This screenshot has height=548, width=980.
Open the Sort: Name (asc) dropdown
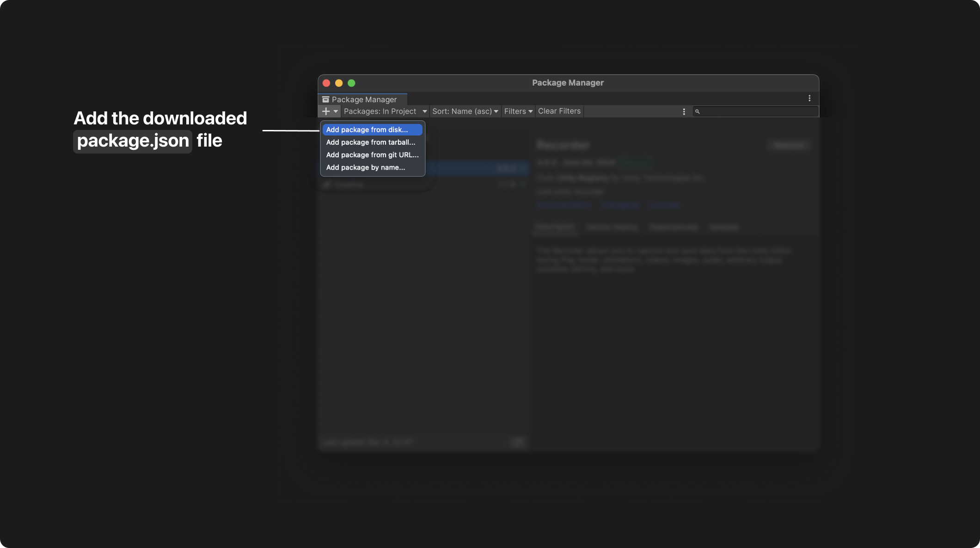[465, 111]
